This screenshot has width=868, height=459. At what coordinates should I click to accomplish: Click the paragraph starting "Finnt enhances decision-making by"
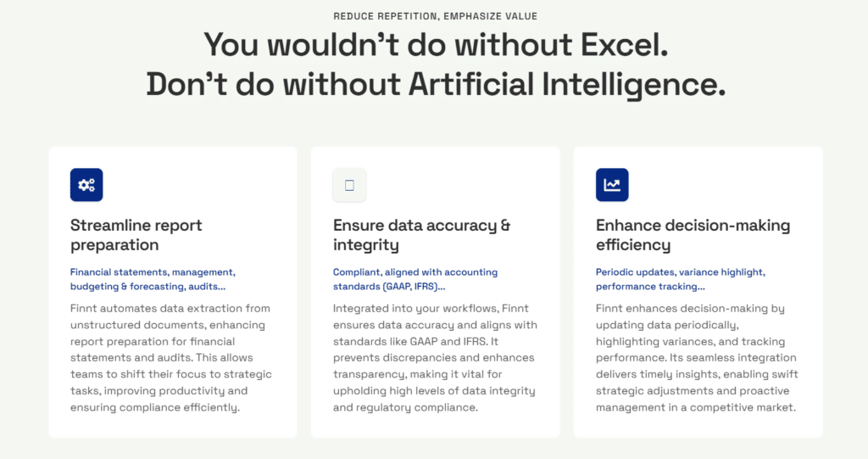pyautogui.click(x=697, y=357)
